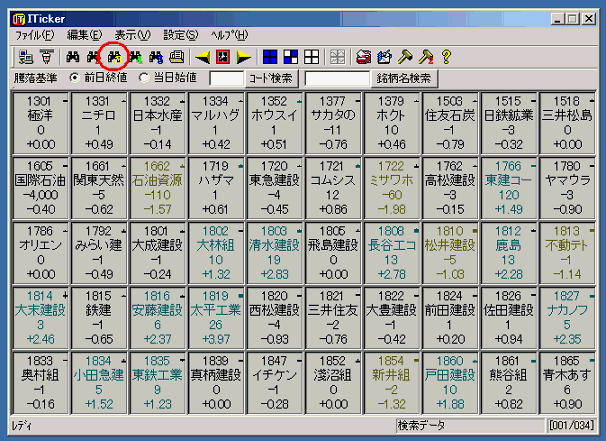Select the 1722 ミサワホ stock cell
Image resolution: width=606 pixels, height=441 pixels.
coord(392,188)
